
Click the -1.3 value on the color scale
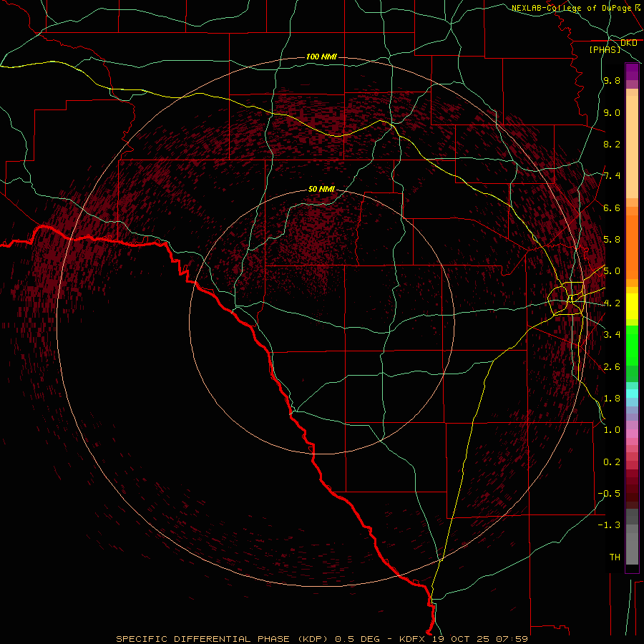pos(609,525)
